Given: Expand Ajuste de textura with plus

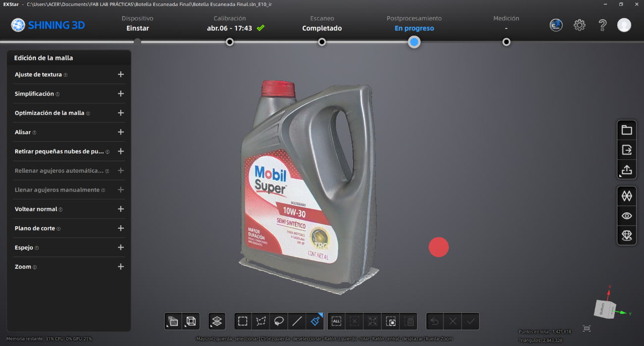Looking at the screenshot, I should click(x=120, y=75).
